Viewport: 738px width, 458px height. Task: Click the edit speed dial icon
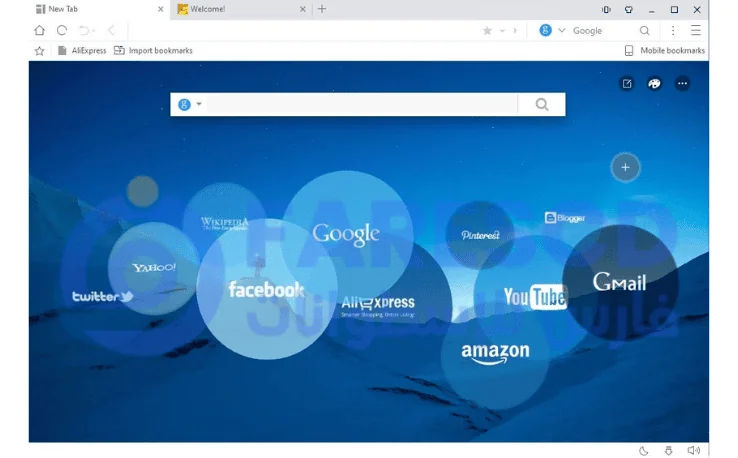click(627, 84)
